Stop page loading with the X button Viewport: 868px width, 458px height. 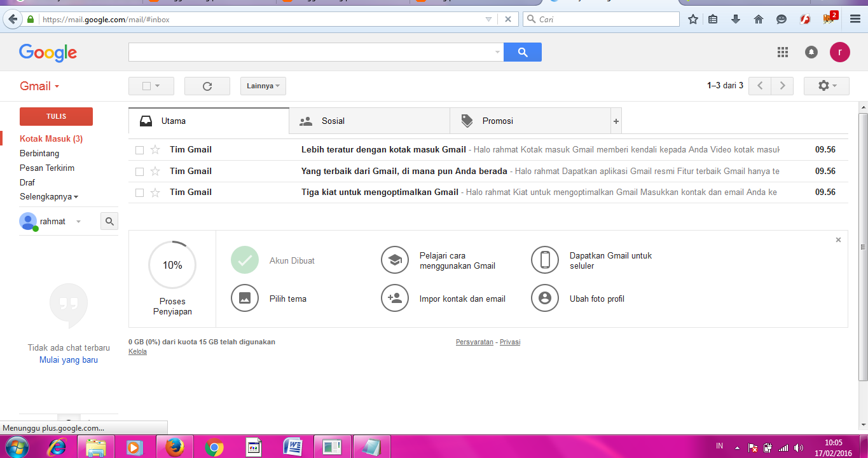(x=507, y=19)
